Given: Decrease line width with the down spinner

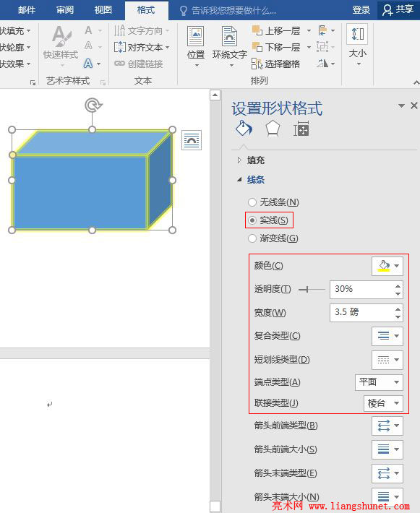Looking at the screenshot, I should (398, 317).
